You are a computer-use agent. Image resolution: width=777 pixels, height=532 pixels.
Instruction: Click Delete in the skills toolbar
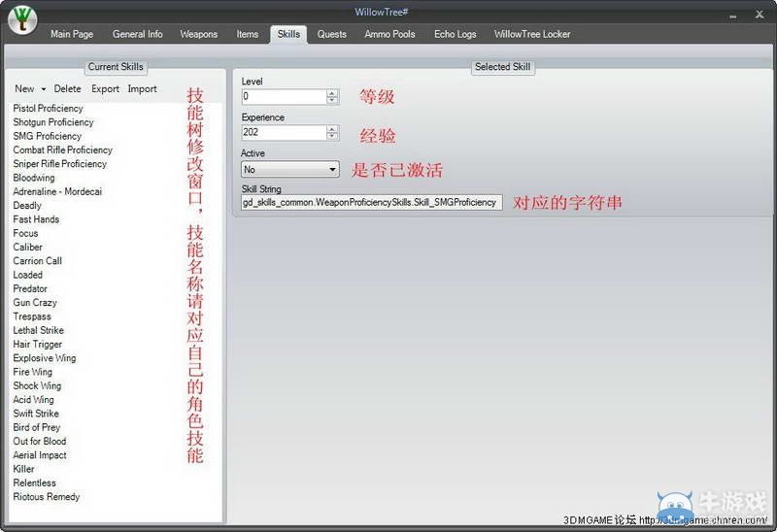click(67, 88)
